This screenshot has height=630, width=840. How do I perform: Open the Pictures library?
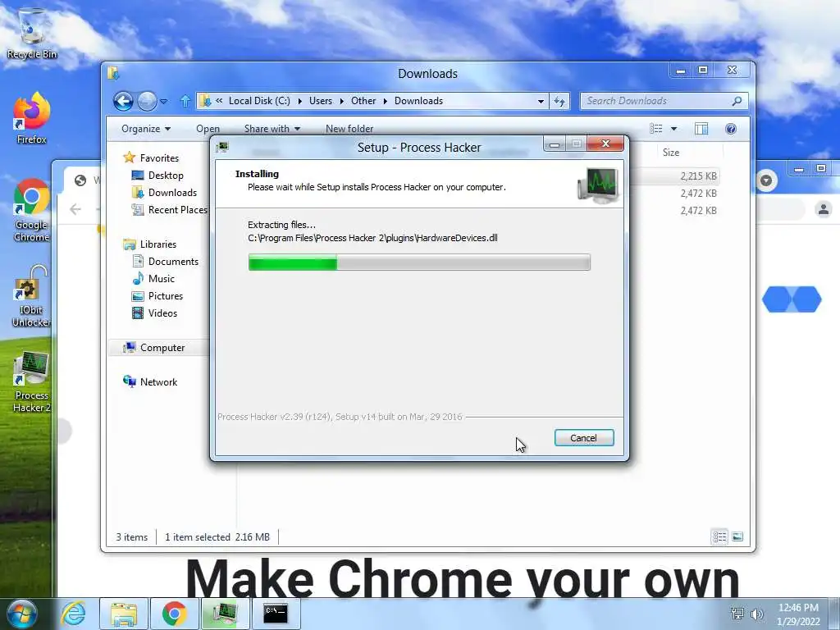[x=166, y=295]
